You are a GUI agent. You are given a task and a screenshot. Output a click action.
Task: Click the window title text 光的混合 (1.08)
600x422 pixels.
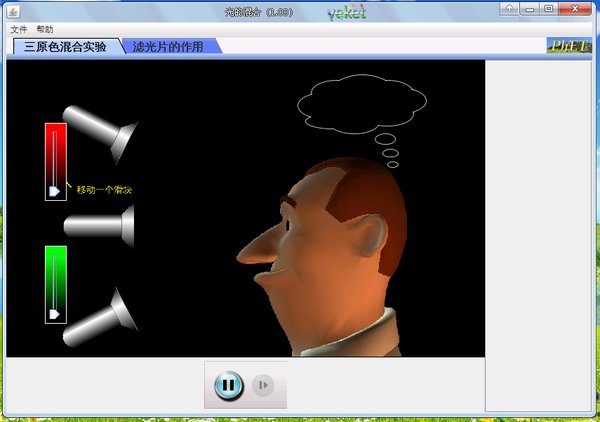click(x=259, y=12)
